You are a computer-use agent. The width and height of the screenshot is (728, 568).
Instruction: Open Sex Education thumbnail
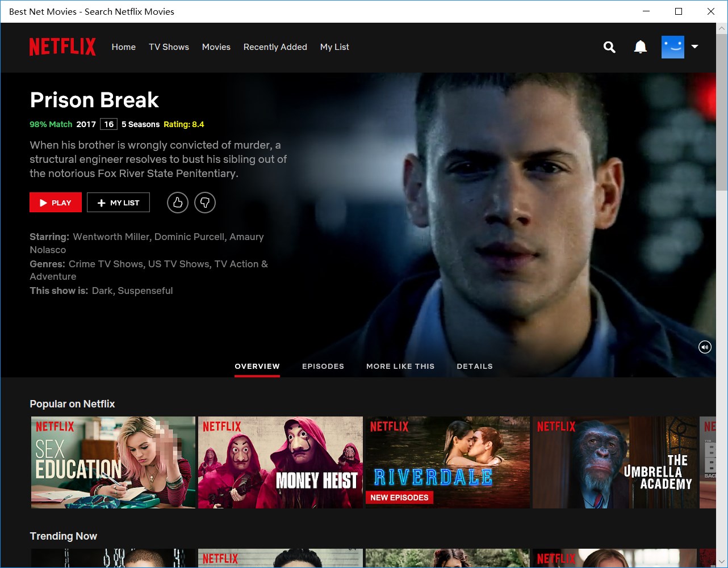click(x=113, y=462)
